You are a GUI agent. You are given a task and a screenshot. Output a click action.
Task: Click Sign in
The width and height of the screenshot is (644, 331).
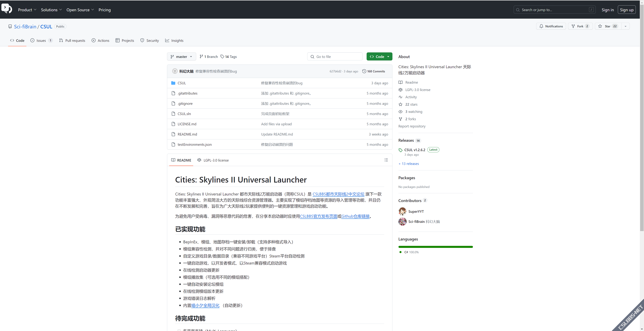[x=608, y=10]
